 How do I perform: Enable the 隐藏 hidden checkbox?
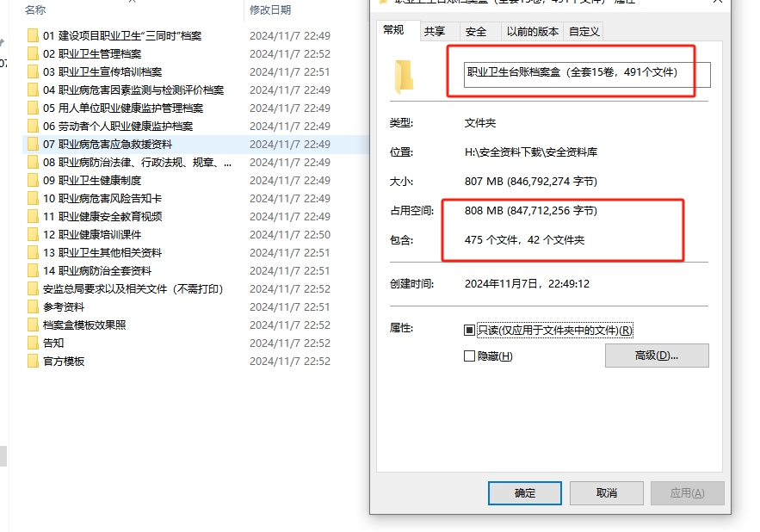coord(469,356)
